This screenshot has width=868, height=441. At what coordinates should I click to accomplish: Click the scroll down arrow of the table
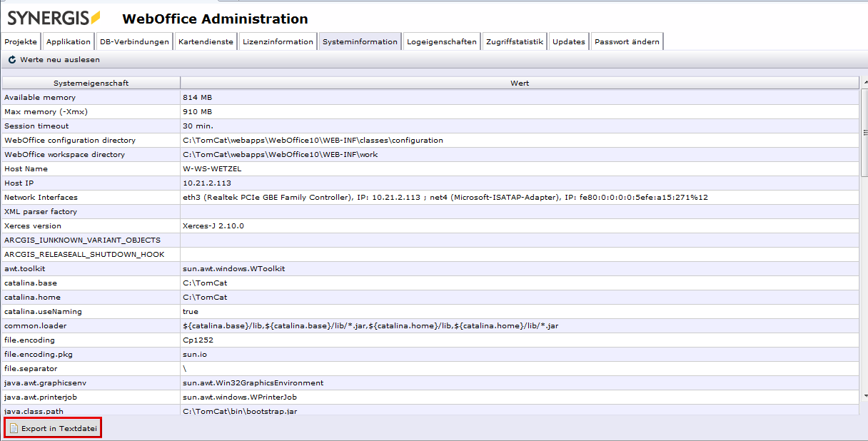[864, 395]
